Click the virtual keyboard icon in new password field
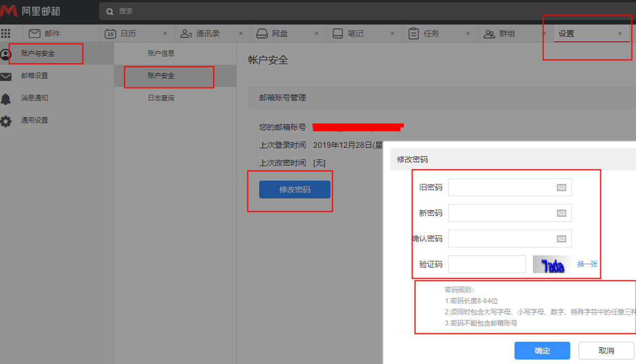This screenshot has width=636, height=364. (x=561, y=213)
